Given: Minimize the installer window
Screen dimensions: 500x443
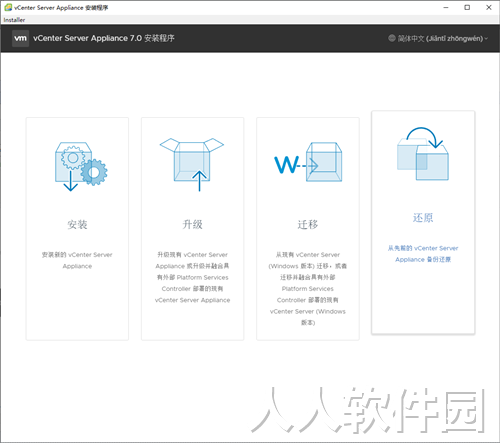Looking at the screenshot, I should (446, 7).
